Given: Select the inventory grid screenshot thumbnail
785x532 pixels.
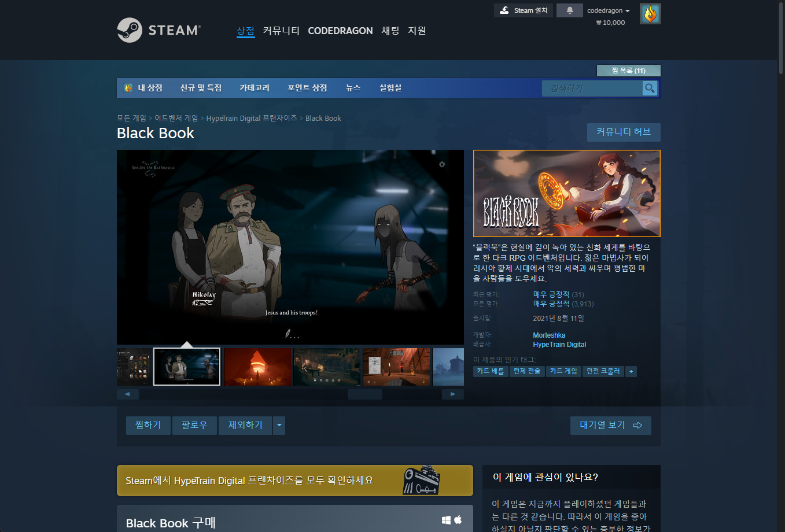Looking at the screenshot, I should click(134, 367).
